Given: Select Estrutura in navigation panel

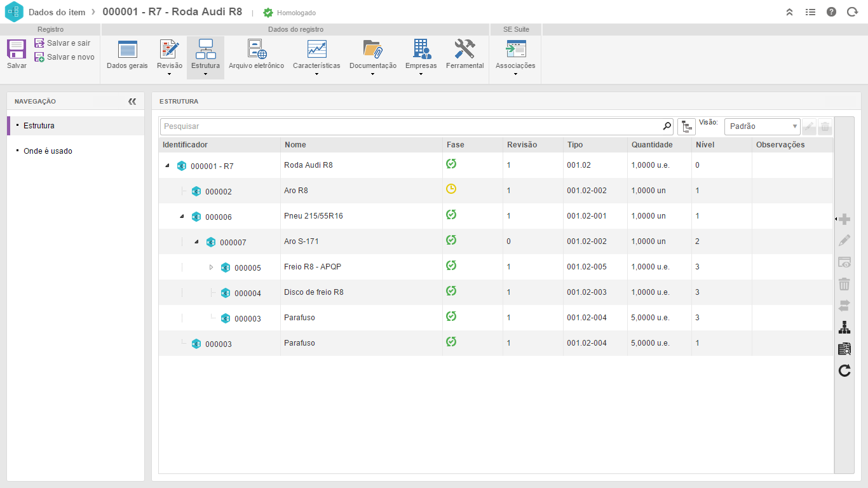Looking at the screenshot, I should 39,126.
